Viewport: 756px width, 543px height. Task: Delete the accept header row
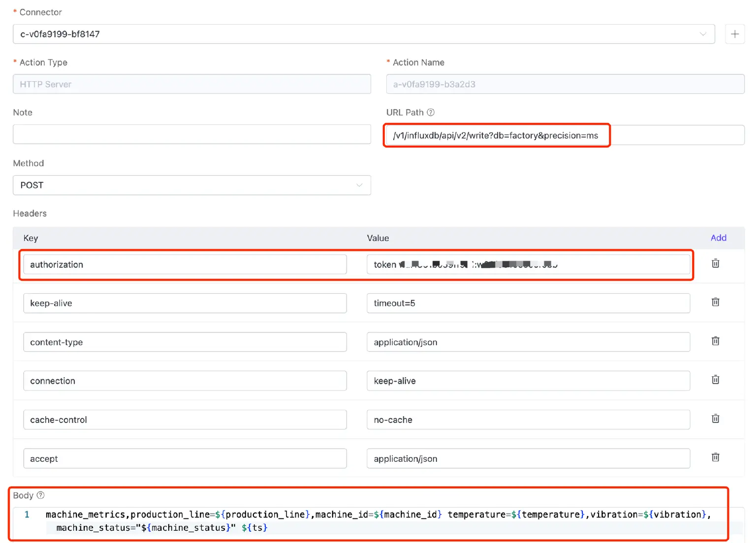(715, 457)
